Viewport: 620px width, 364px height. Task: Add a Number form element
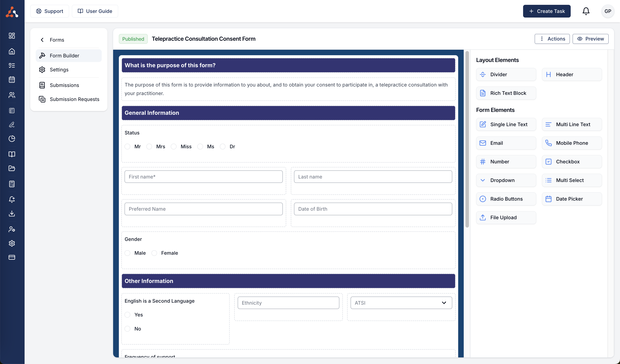tap(506, 162)
